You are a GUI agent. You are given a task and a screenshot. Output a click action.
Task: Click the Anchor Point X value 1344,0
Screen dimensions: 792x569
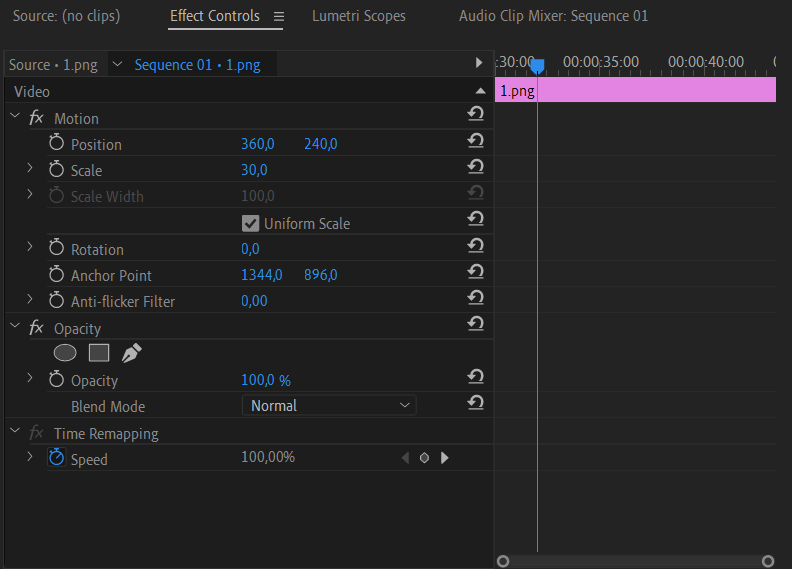click(x=262, y=275)
